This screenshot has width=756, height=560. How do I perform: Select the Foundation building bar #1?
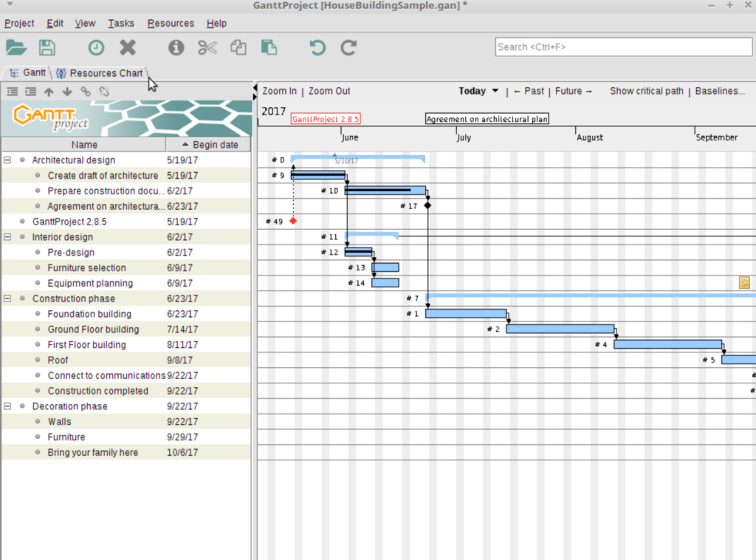click(x=466, y=313)
